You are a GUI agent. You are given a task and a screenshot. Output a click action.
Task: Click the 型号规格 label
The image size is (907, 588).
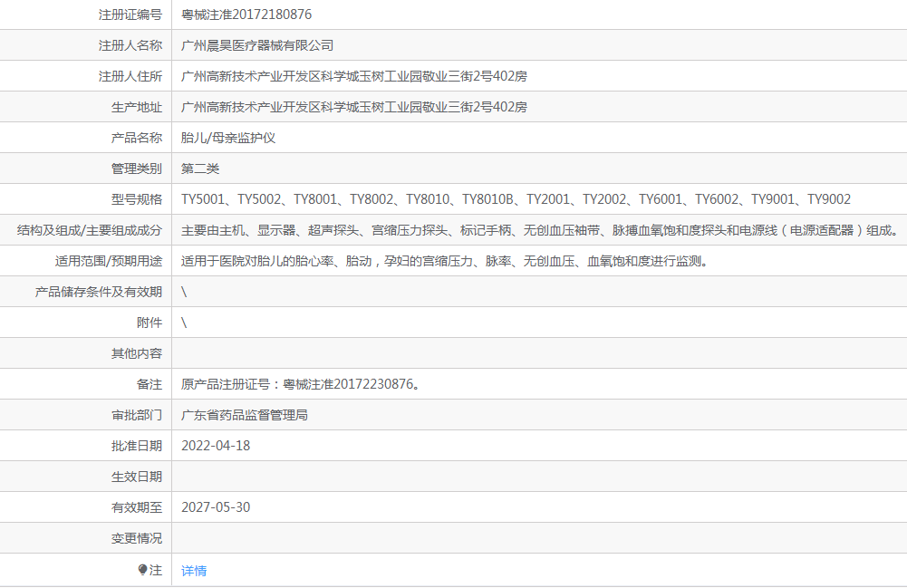137,199
